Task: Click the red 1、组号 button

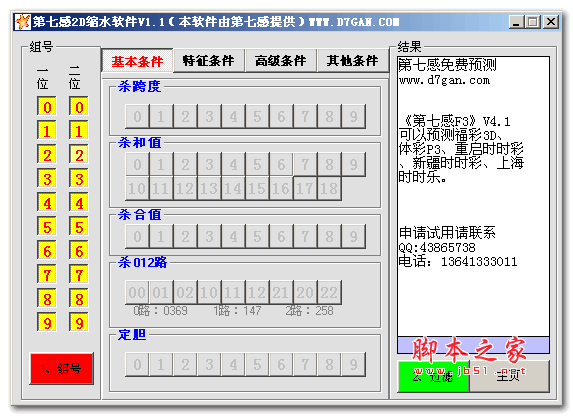Action: (61, 368)
